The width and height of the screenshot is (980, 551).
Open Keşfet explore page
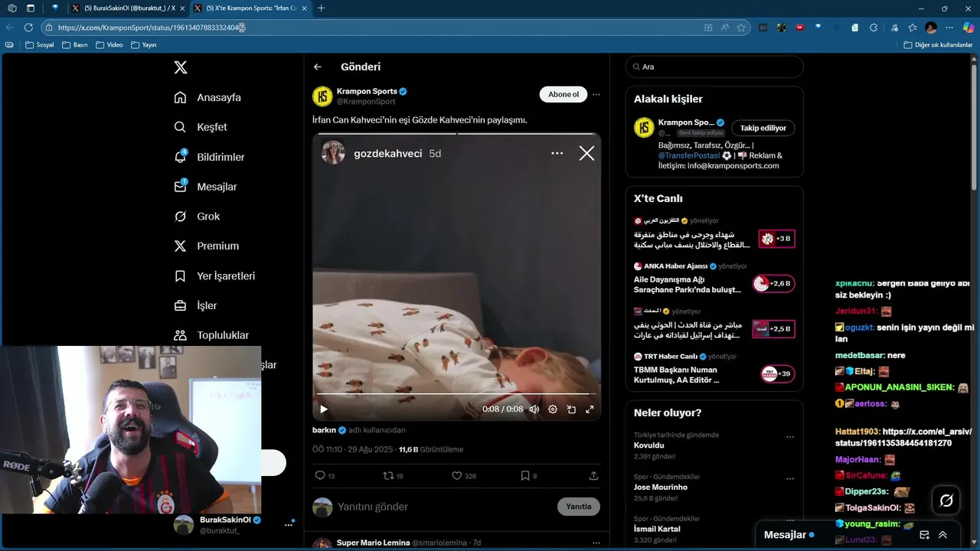[201, 127]
